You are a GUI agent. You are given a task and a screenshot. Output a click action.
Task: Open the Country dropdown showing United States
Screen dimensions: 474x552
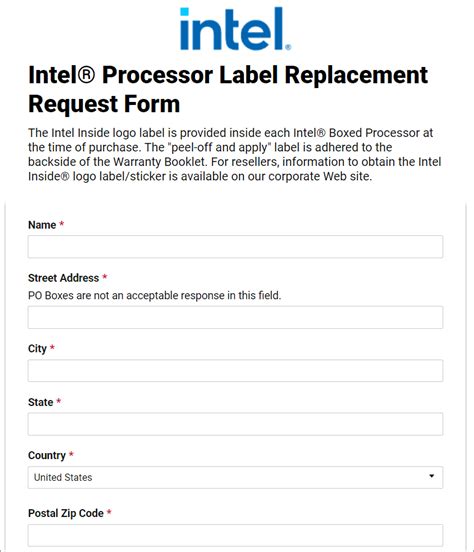click(235, 477)
